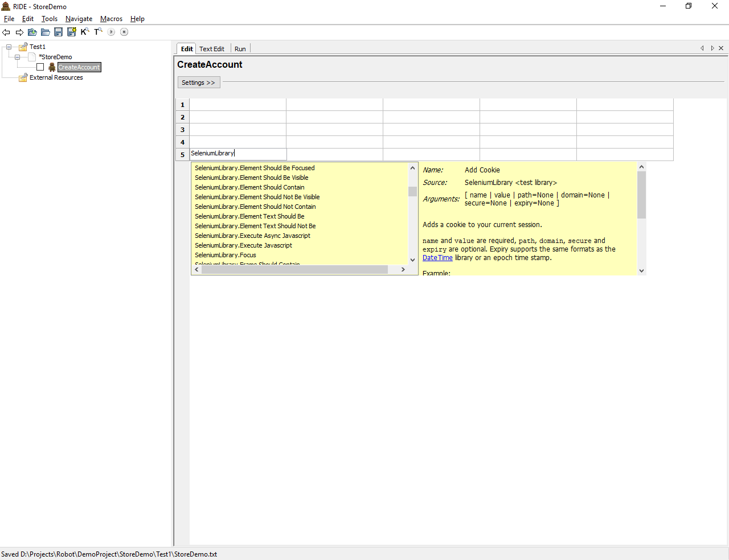
Task: Tick the CreateAccount test checkbox
Action: pos(40,67)
